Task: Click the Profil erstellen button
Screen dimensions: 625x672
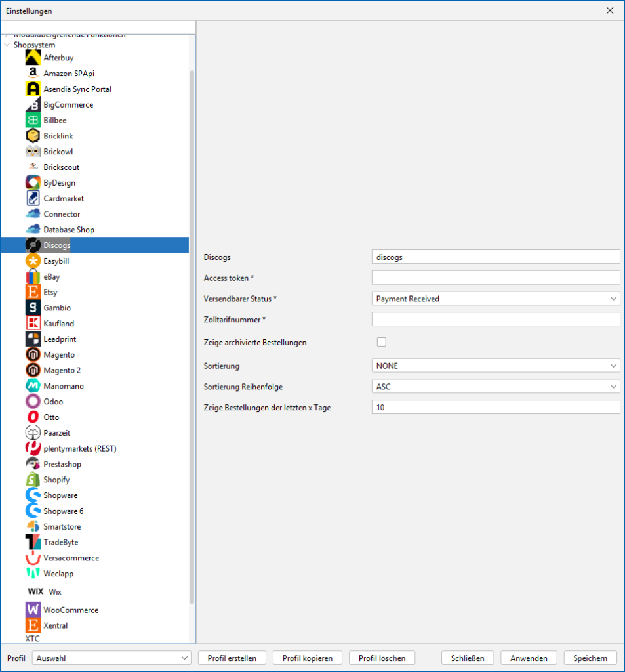Action: click(x=232, y=658)
